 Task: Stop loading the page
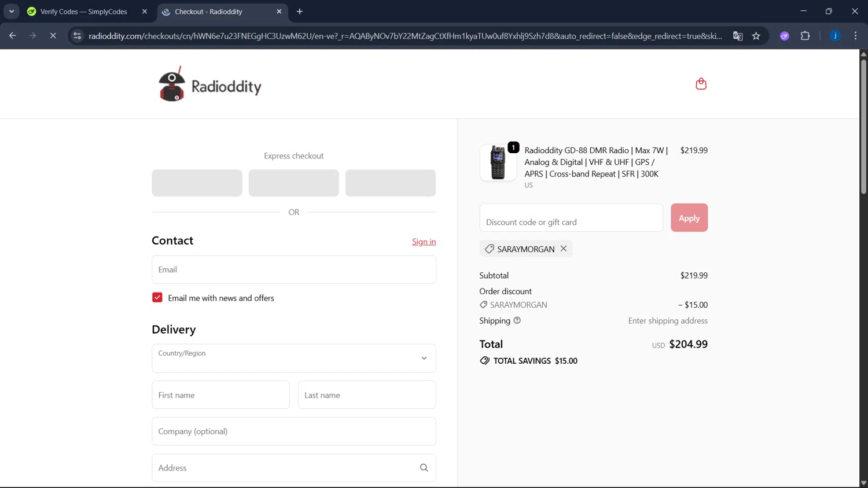pos(53,36)
